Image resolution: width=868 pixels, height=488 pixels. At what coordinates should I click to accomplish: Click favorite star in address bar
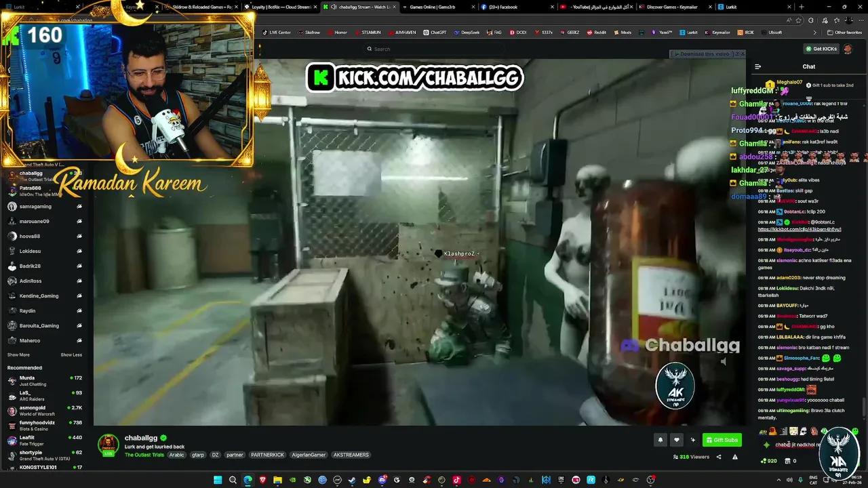[799, 20]
